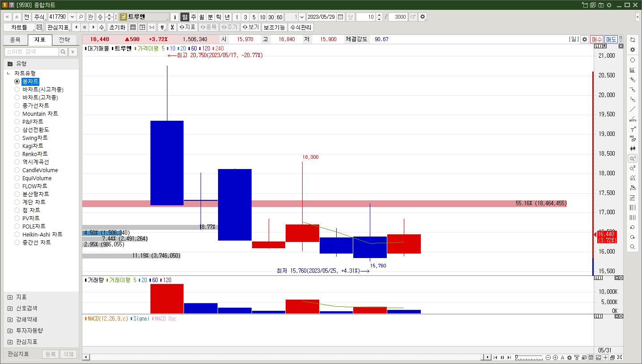642x364 pixels.
Task: Increase the bar count 10 stepper
Action: coord(380,15)
